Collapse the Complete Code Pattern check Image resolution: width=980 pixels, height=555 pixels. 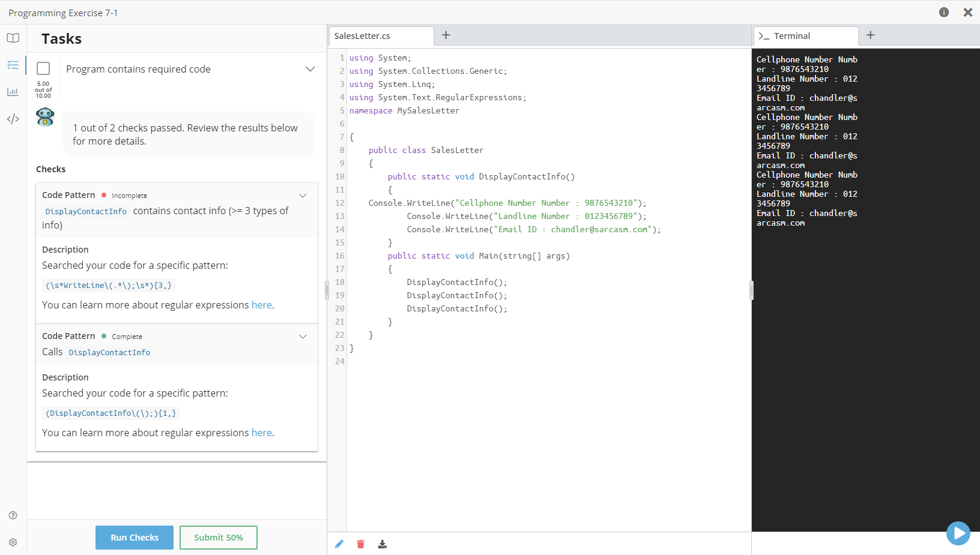tap(303, 337)
